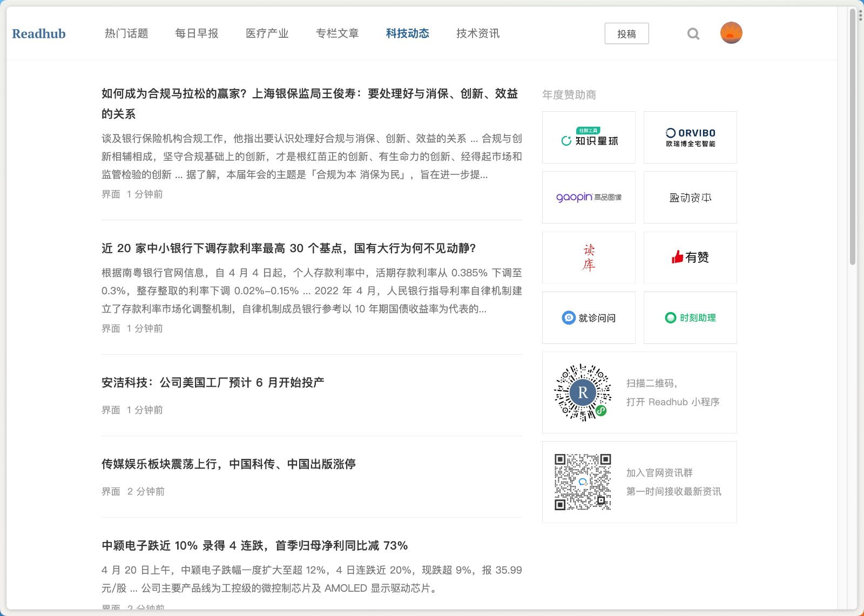This screenshot has height=616, width=864.
Task: Click the 知识星球 sponsor logo
Action: coord(588,138)
